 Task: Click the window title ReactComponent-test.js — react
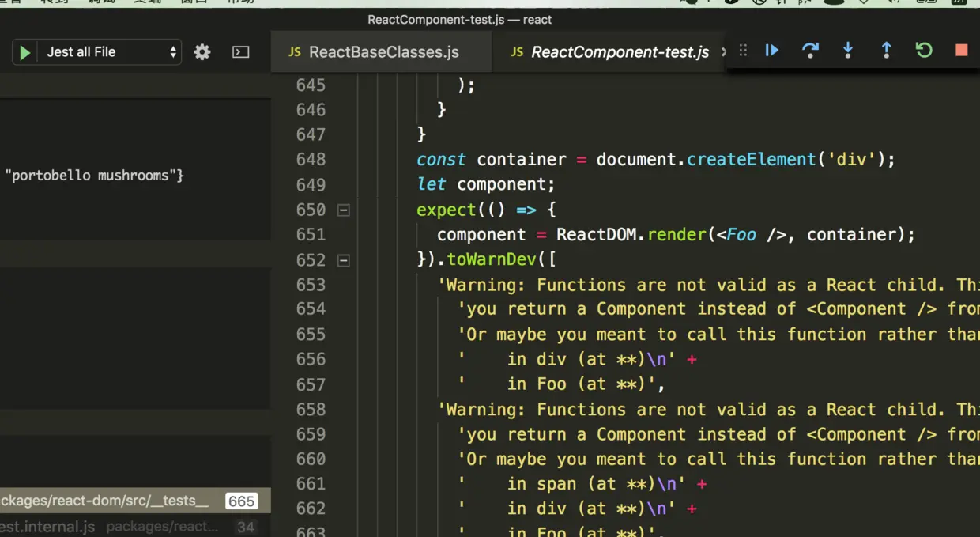tap(459, 19)
